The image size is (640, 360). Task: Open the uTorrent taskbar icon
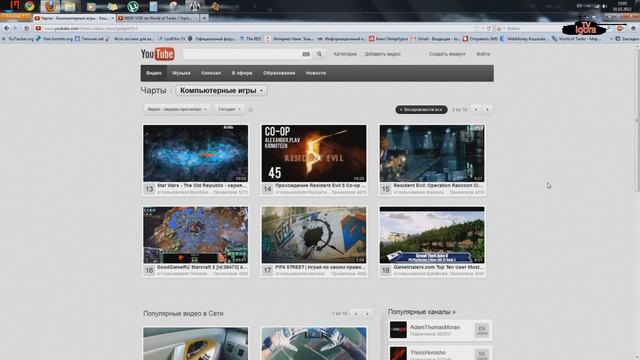133,7
